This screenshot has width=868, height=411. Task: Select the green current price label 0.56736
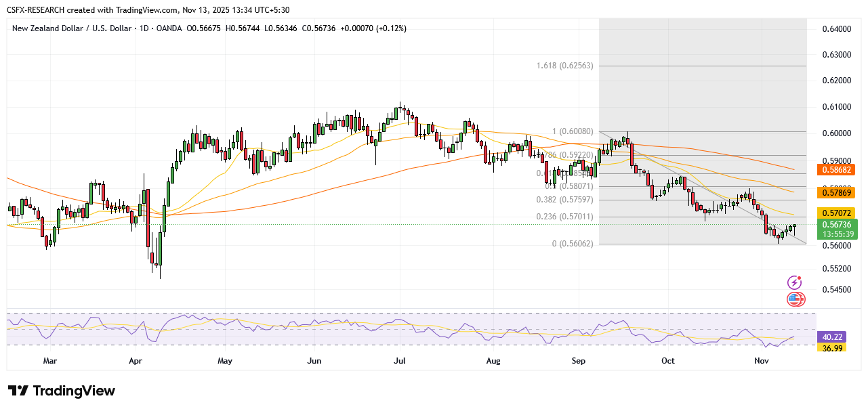click(x=838, y=224)
